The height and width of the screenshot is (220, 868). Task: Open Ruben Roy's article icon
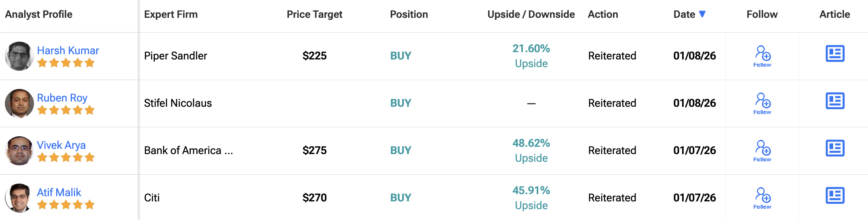coord(835,101)
